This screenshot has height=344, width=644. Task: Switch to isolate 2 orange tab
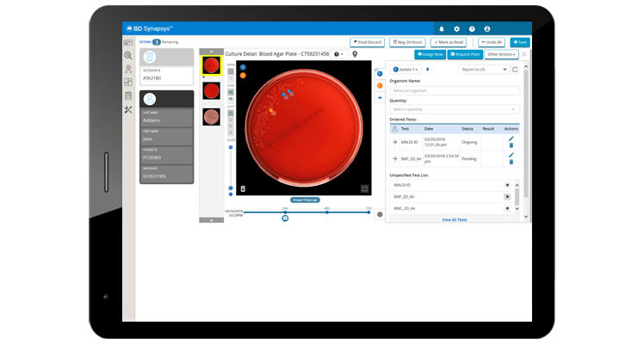tap(381, 84)
